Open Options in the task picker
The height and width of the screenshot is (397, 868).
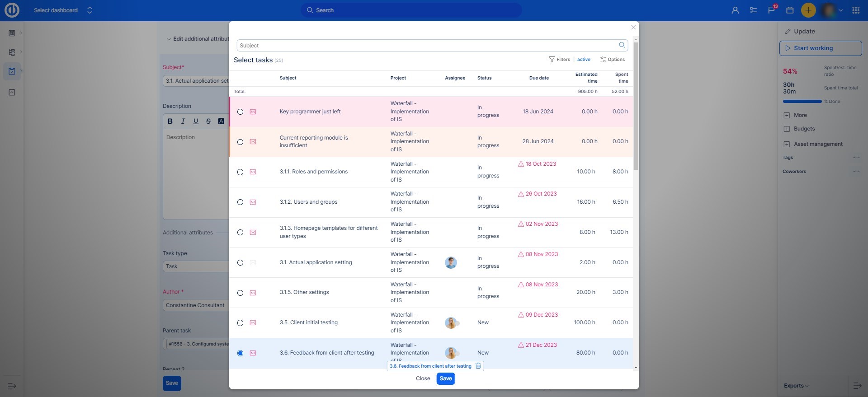[x=613, y=59]
